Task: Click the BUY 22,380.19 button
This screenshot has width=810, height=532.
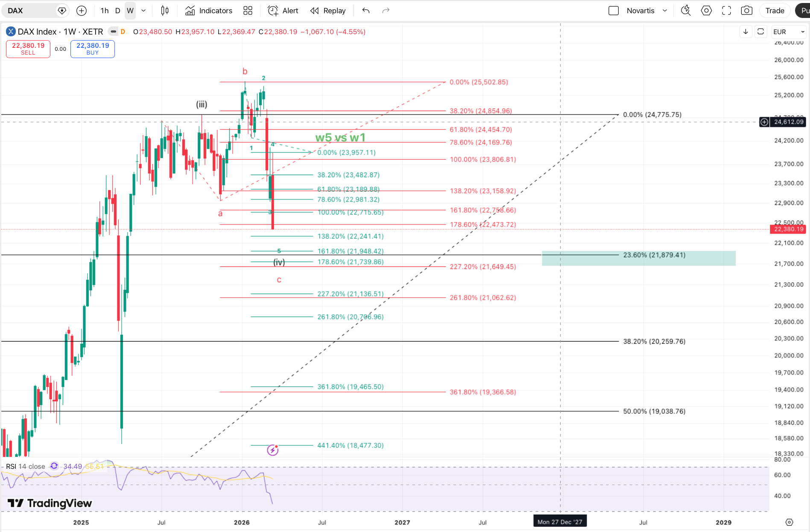Action: pyautogui.click(x=93, y=49)
